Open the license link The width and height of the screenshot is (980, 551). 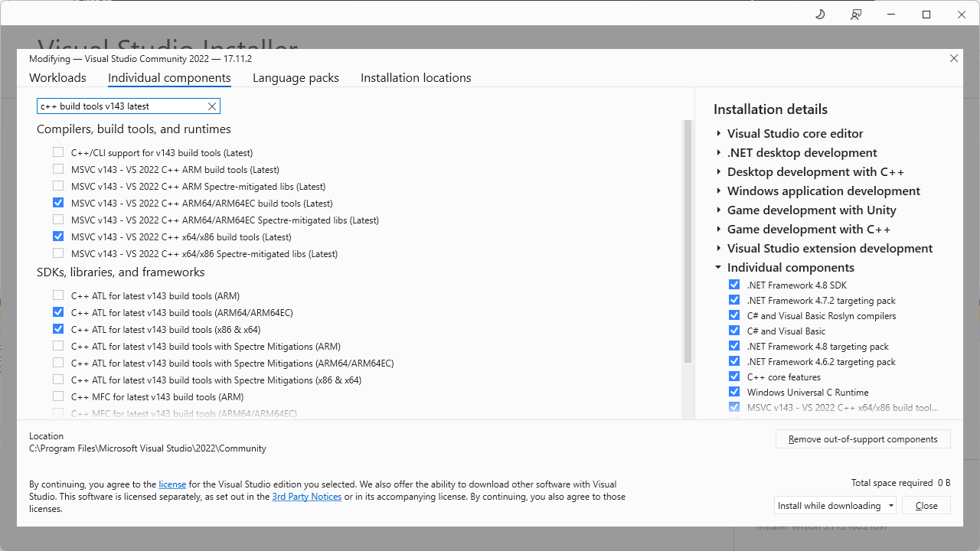(x=172, y=484)
